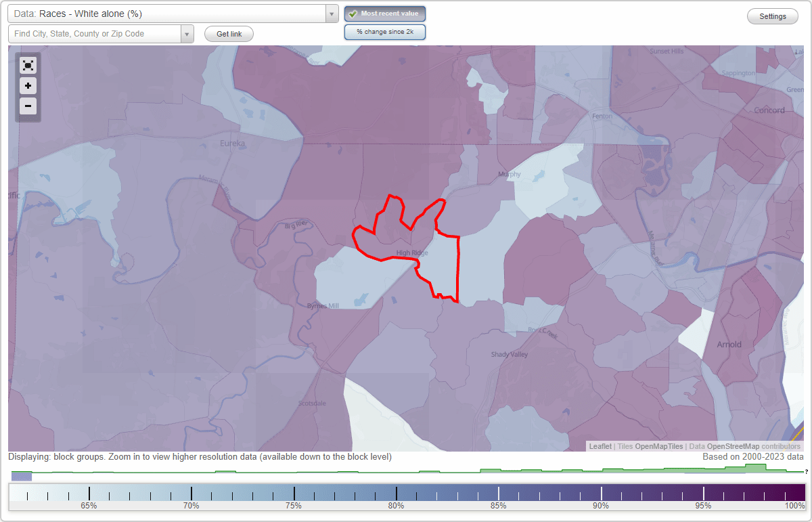Screen dimensions: 812x522
Task: Open the Settings panel
Action: [772, 16]
